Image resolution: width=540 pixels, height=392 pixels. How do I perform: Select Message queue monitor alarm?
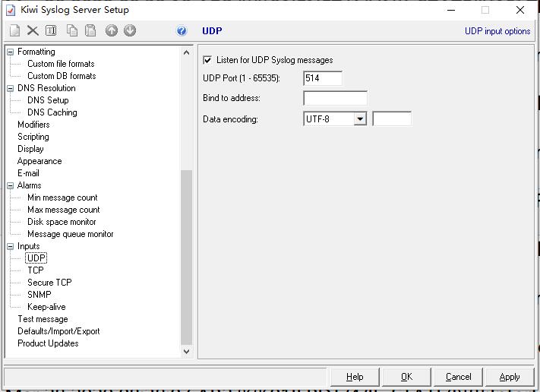point(71,234)
